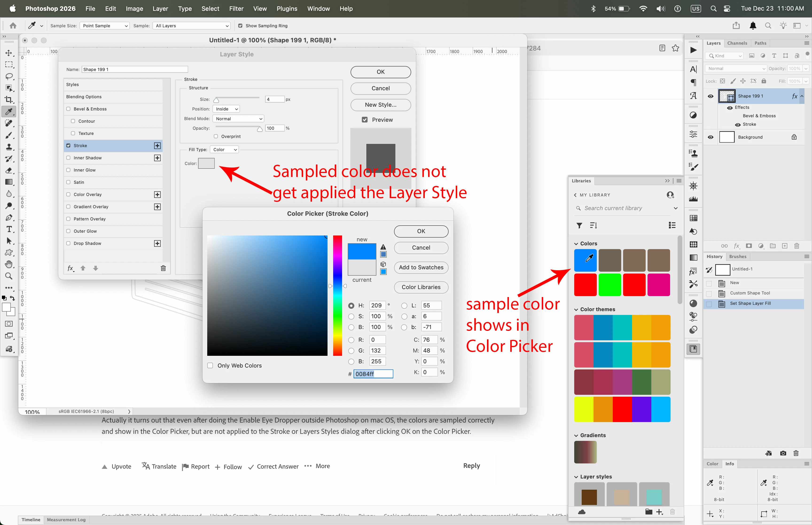Select the Zoom tool in toolbar
This screenshot has height=525, width=812.
9,276
